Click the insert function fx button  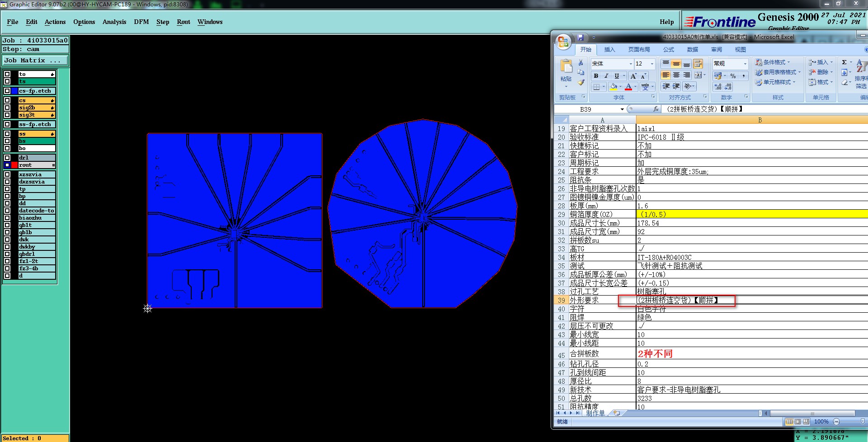coord(656,109)
